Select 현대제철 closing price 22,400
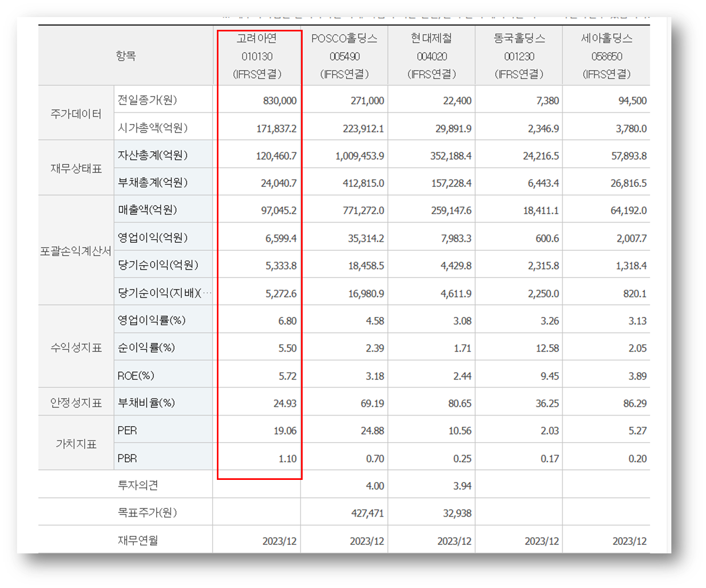The height and width of the screenshot is (588, 706). click(x=457, y=101)
